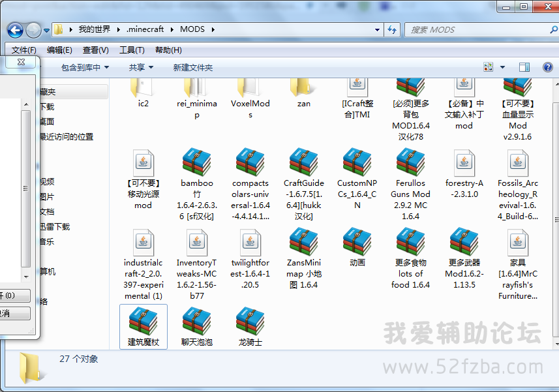Select the InventoryTweaks-MC1.6.2 jar file
The width and height of the screenshot is (559, 392).
pos(197,264)
